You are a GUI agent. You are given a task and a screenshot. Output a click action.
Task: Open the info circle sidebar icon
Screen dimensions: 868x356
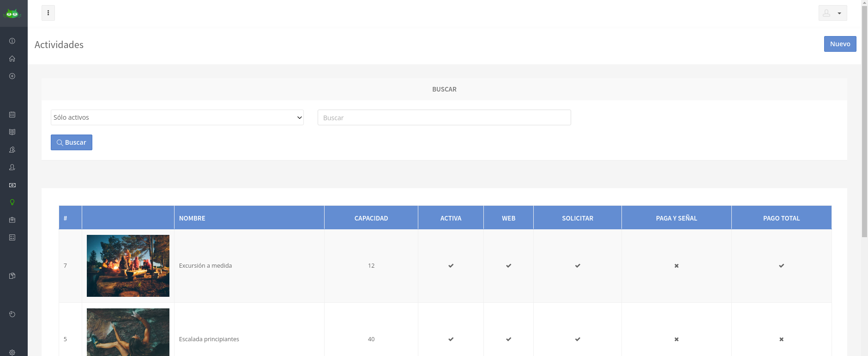click(x=12, y=41)
